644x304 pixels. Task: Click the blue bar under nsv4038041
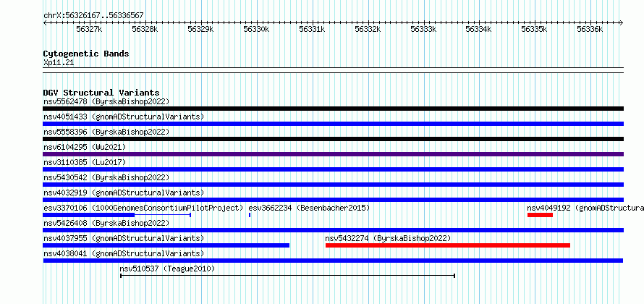pyautogui.click(x=333, y=261)
